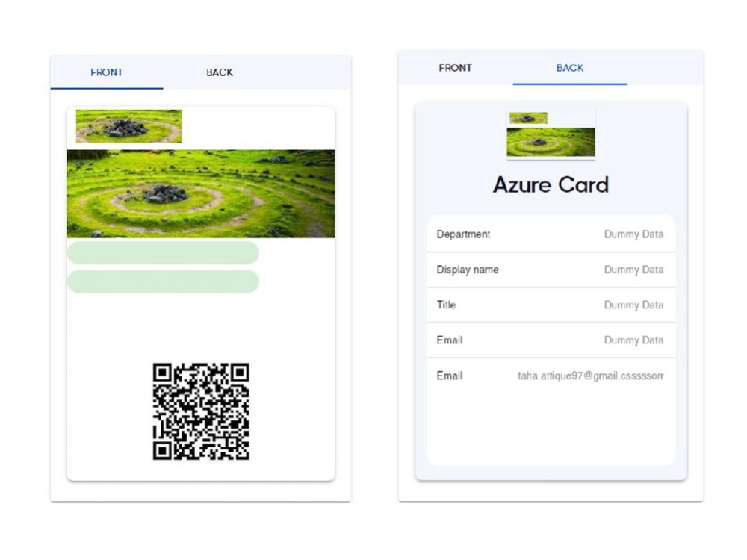Click the taha.attique97@gmail email address
Image resolution: width=747 pixels, height=560 pixels.
click(x=591, y=376)
